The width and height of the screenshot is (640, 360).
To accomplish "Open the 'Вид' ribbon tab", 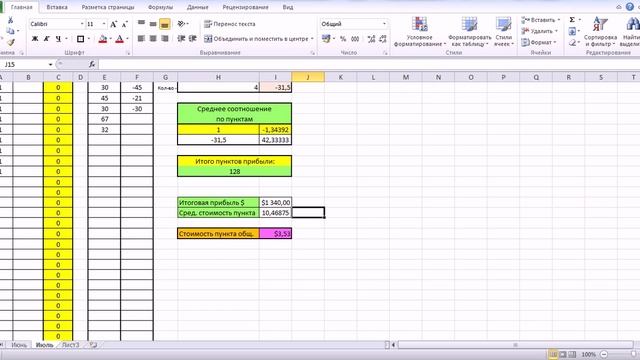I will coord(288,7).
